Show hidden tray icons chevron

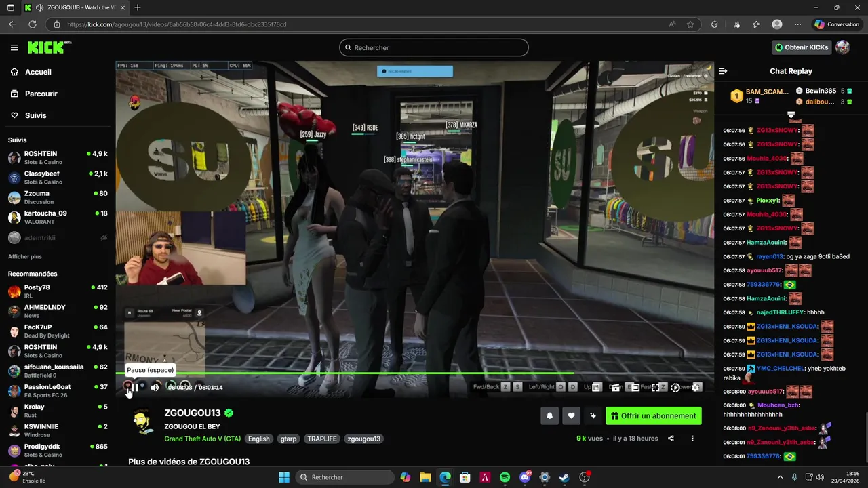point(780,477)
